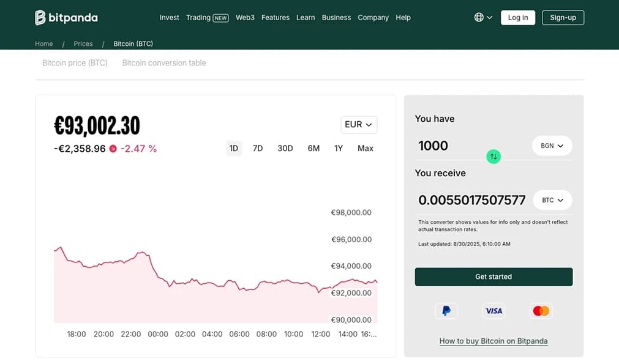Select the 1D chart range

point(234,148)
